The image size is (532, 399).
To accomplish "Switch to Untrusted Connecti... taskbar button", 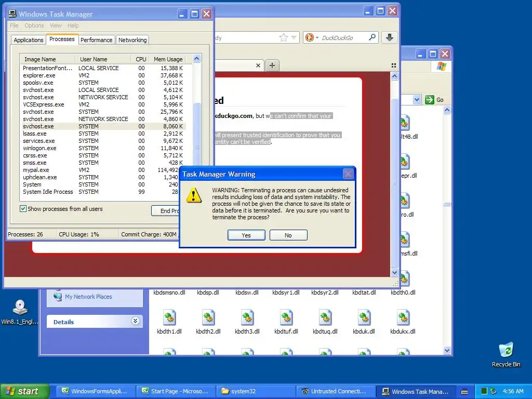I will [336, 391].
